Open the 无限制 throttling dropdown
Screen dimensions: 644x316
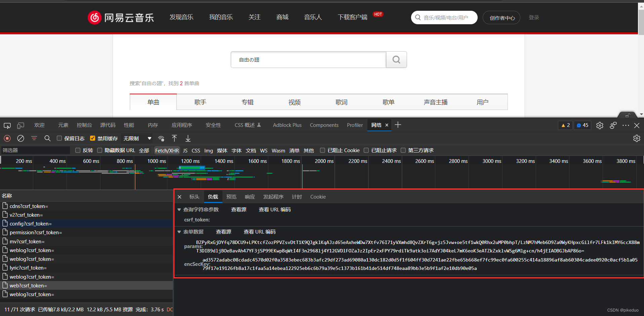pos(137,138)
